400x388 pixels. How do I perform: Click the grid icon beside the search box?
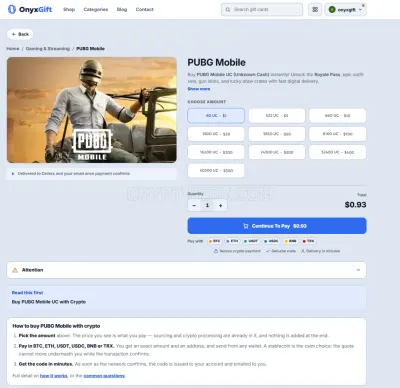(315, 9)
